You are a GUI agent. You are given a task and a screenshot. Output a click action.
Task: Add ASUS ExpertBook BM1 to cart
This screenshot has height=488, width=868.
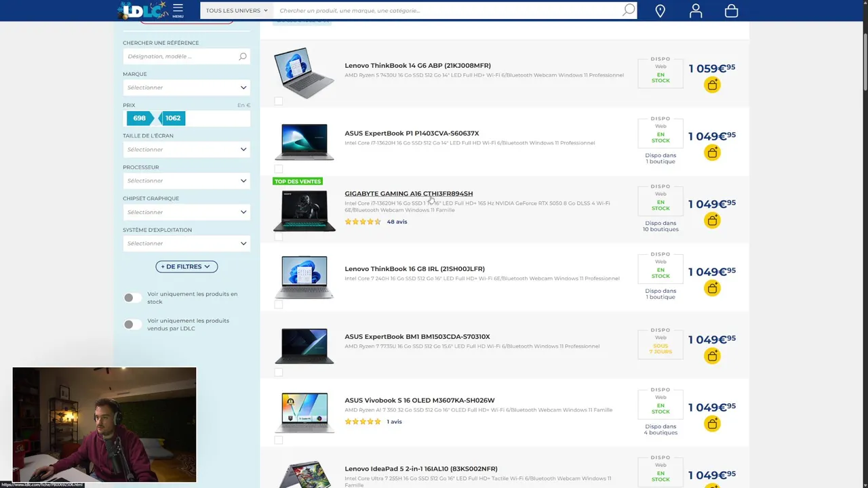712,356
